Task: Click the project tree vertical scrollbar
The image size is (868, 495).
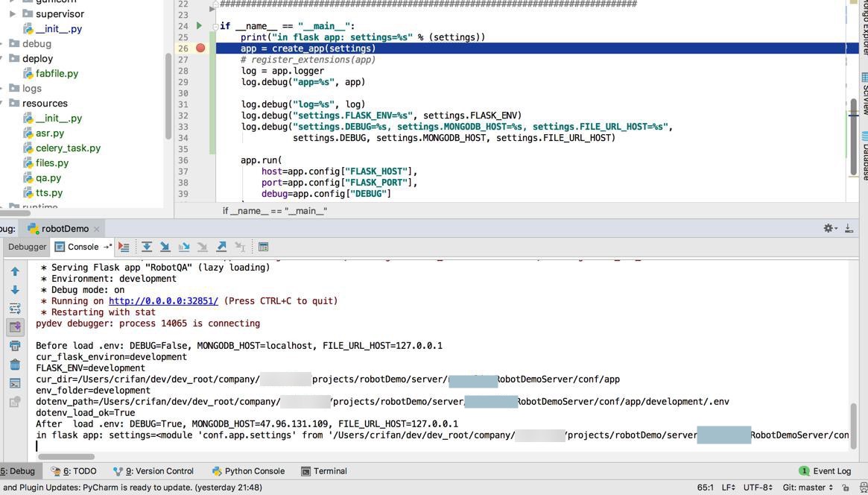Action: [168, 97]
